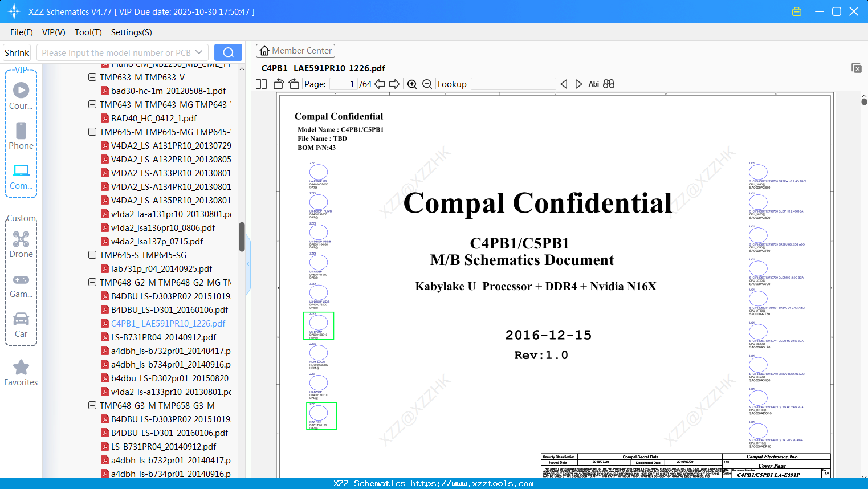Rotate the page counterclockwise

click(279, 84)
